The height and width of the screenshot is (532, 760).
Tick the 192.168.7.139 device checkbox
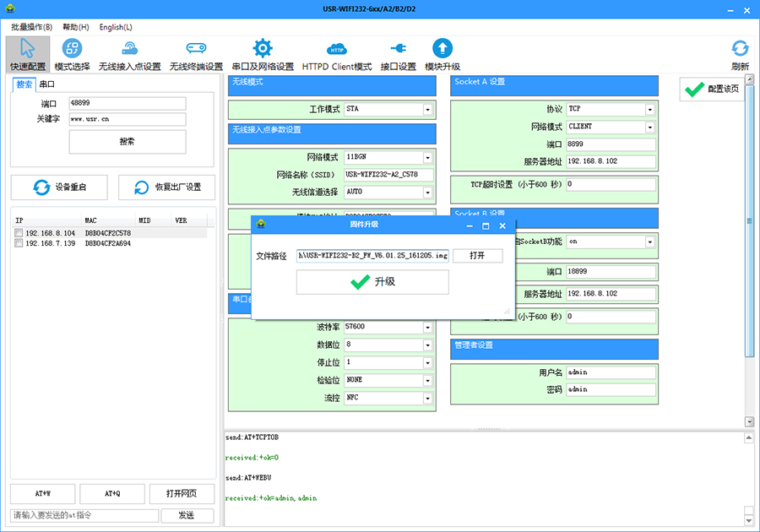pyautogui.click(x=19, y=243)
